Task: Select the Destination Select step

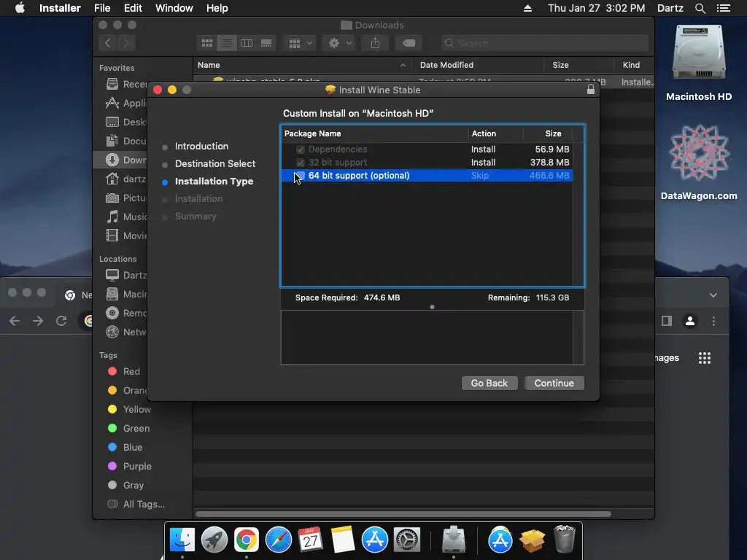Action: [x=215, y=164]
